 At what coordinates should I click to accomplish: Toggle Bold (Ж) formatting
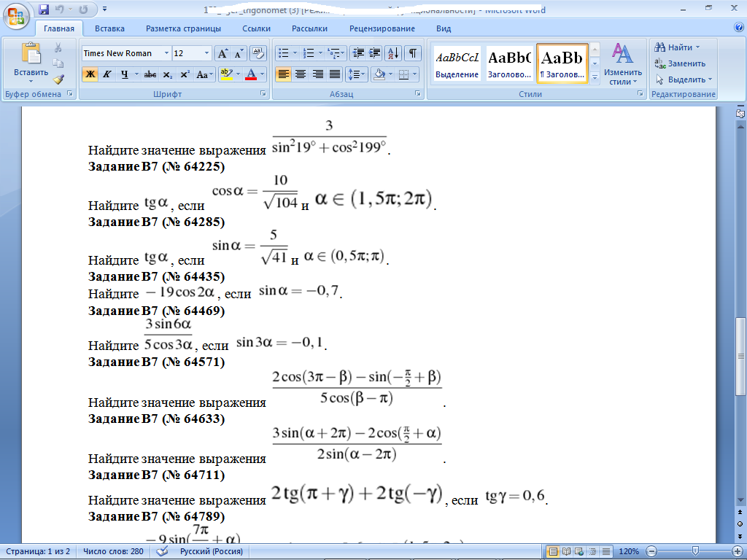(x=90, y=74)
